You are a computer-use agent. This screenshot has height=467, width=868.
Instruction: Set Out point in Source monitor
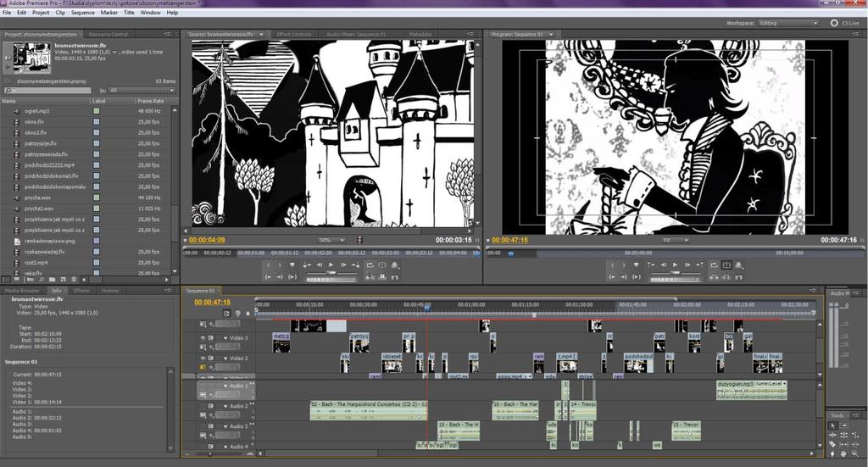click(280, 265)
